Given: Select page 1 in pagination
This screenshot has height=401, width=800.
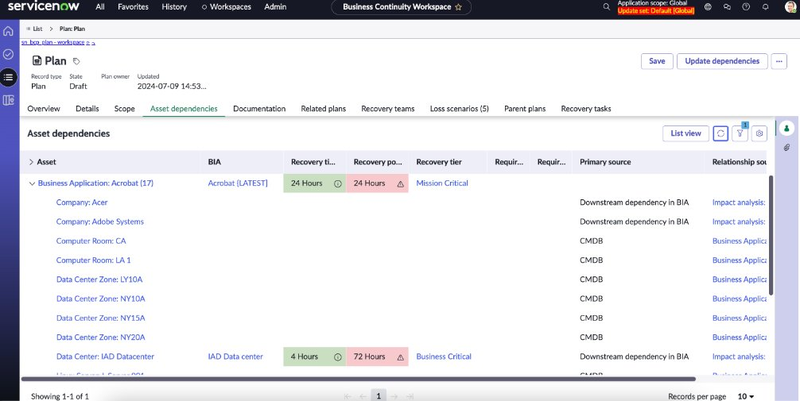Looking at the screenshot, I should pos(378,396).
